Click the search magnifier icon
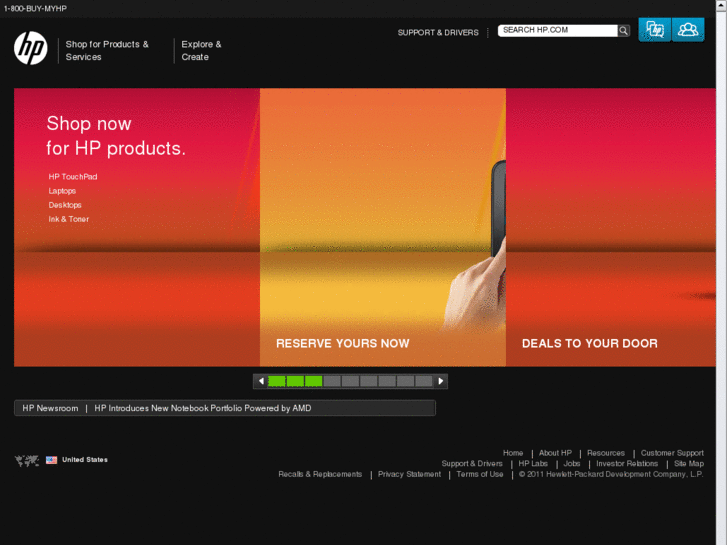The width and height of the screenshot is (727, 545). click(624, 31)
